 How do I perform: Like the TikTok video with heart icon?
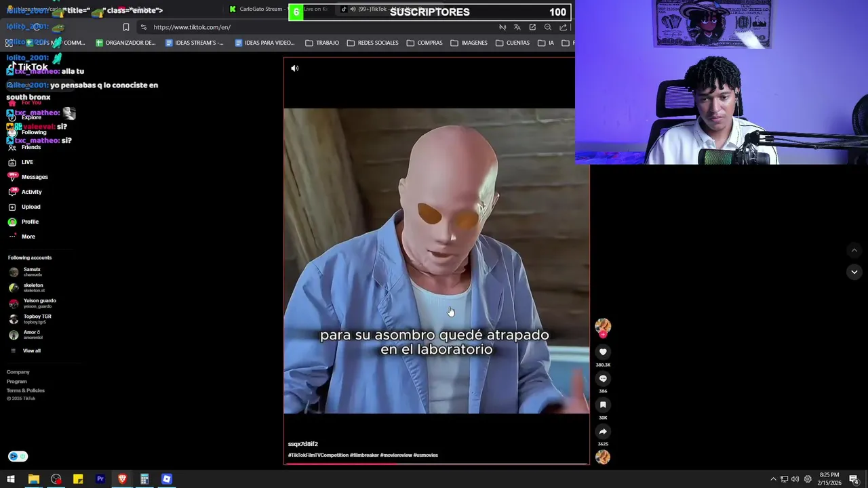click(x=603, y=352)
